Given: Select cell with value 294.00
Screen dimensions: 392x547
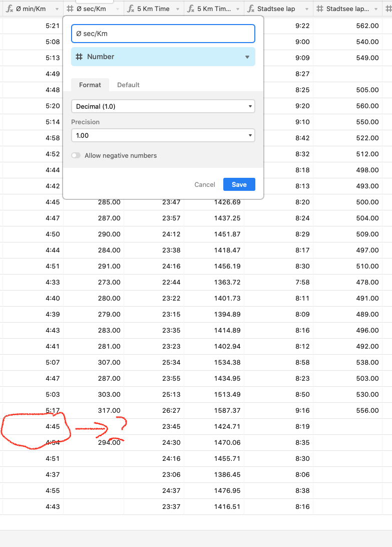Looking at the screenshot, I should [x=94, y=442].
